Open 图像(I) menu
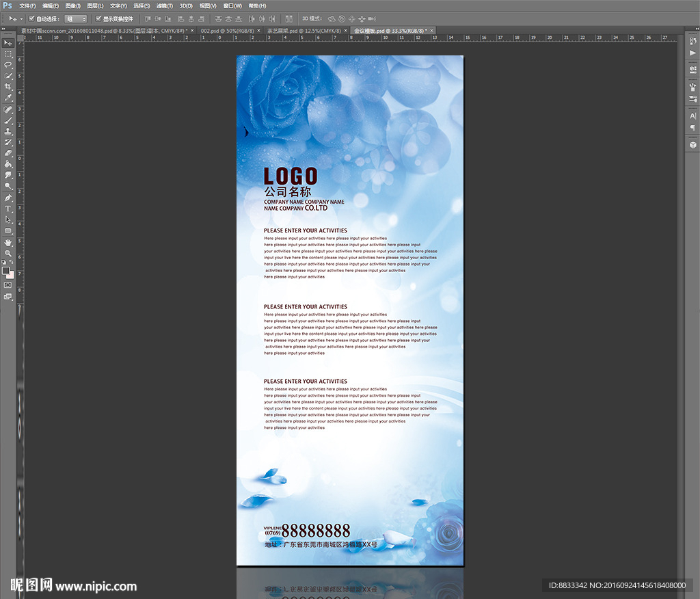 (x=72, y=5)
